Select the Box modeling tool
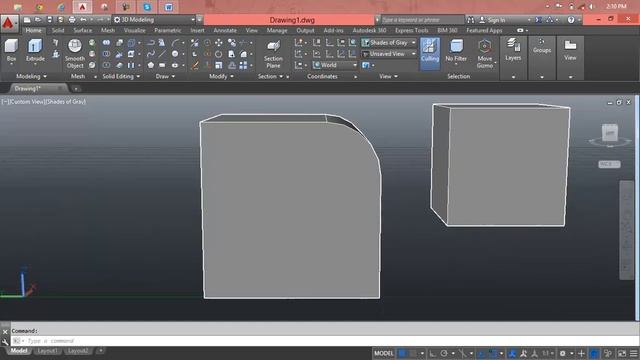 (x=11, y=51)
